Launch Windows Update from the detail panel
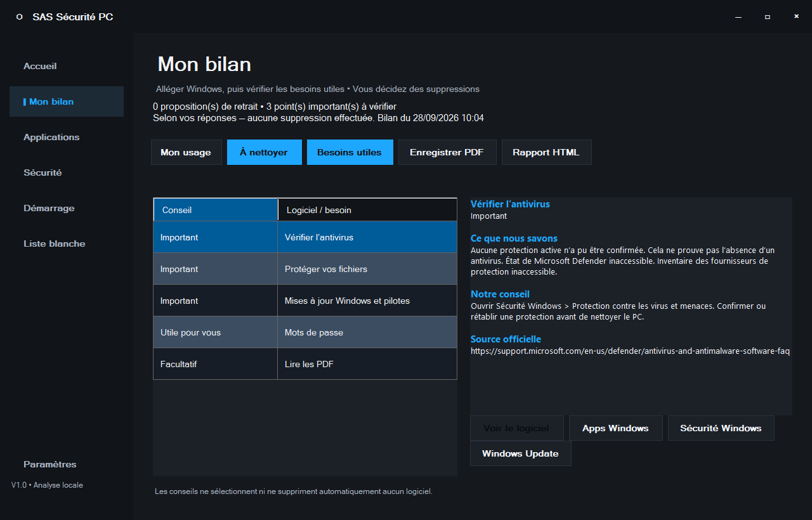812x520 pixels. point(520,453)
